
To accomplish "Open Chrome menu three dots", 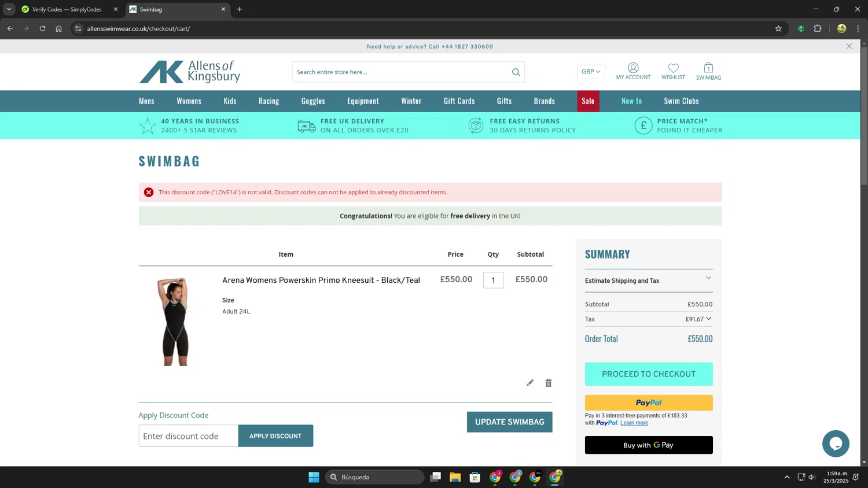I will pyautogui.click(x=858, y=28).
